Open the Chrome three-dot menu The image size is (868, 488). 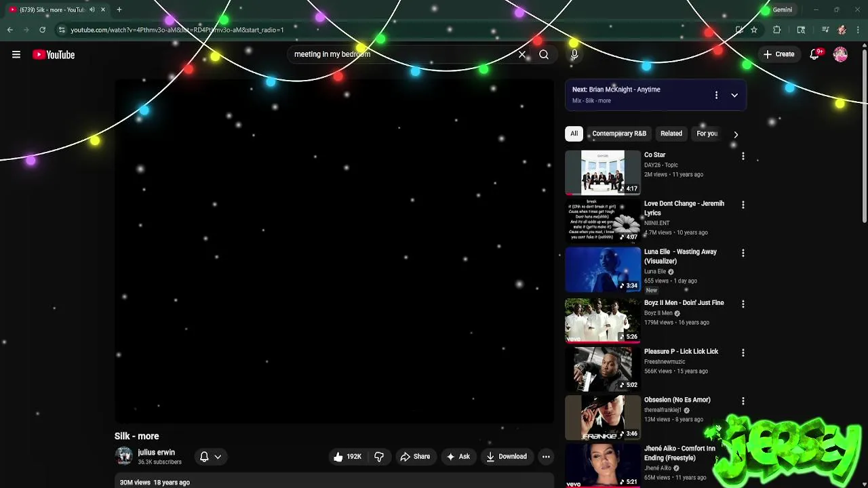tap(859, 30)
